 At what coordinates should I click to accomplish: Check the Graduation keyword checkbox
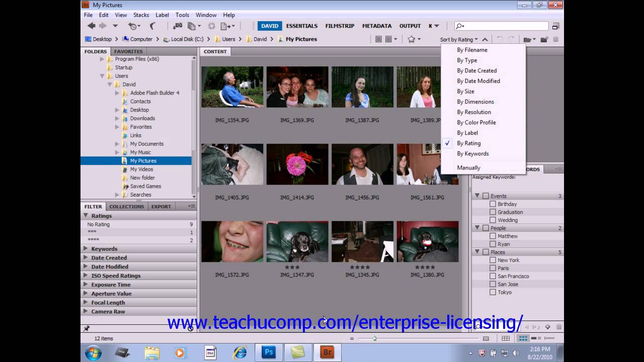point(493,212)
